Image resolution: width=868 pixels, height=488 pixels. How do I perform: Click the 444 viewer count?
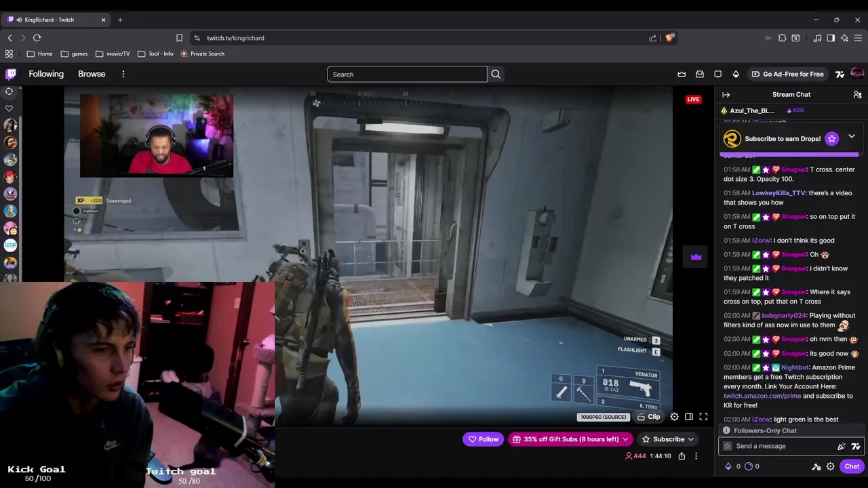coord(635,456)
